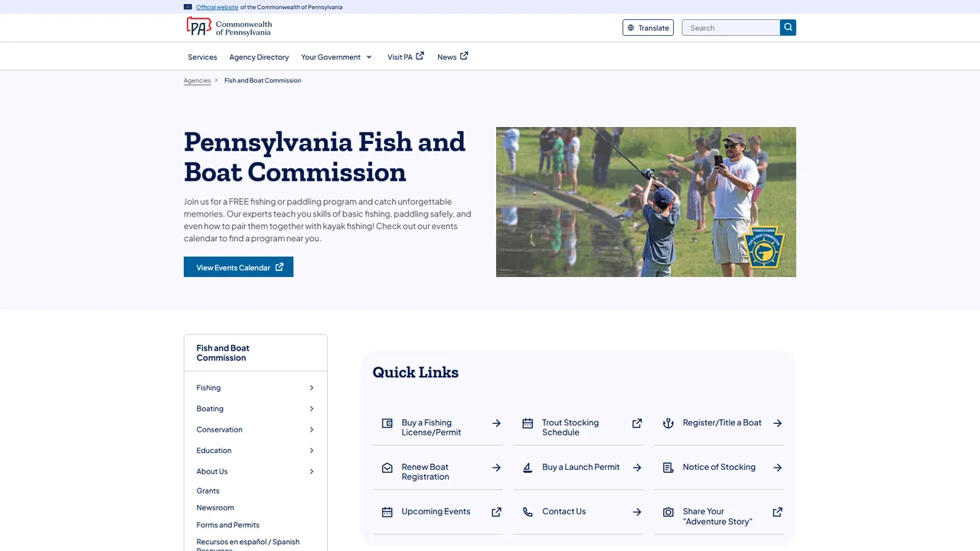Image resolution: width=980 pixels, height=551 pixels.
Task: Click the wallet icon beside Buy a Fishing License
Action: pyautogui.click(x=387, y=423)
